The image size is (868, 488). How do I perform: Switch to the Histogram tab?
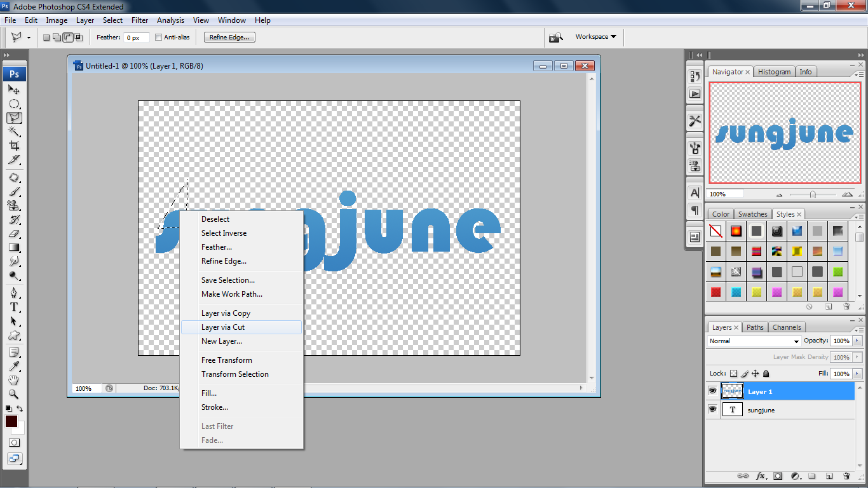[774, 72]
